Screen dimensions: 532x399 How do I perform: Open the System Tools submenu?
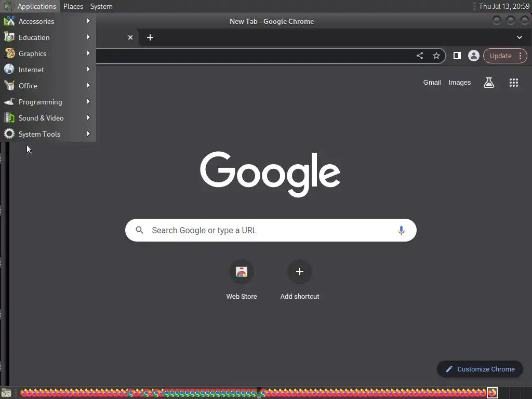point(48,134)
